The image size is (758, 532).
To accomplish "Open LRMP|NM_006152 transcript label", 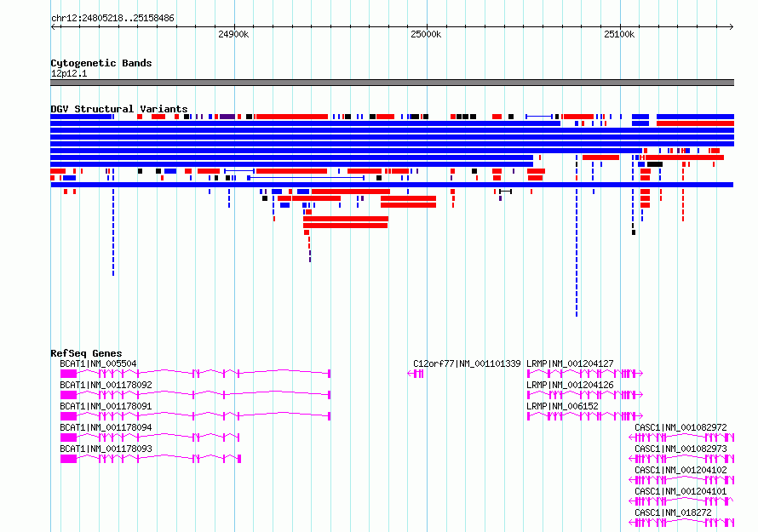I will pos(562,406).
